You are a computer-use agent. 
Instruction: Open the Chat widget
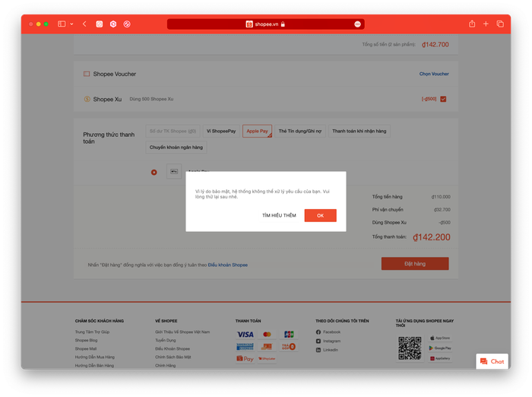pos(492,361)
